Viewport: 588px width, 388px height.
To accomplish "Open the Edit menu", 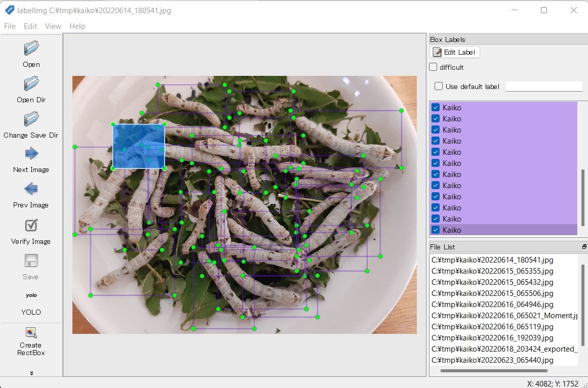I will coord(30,26).
